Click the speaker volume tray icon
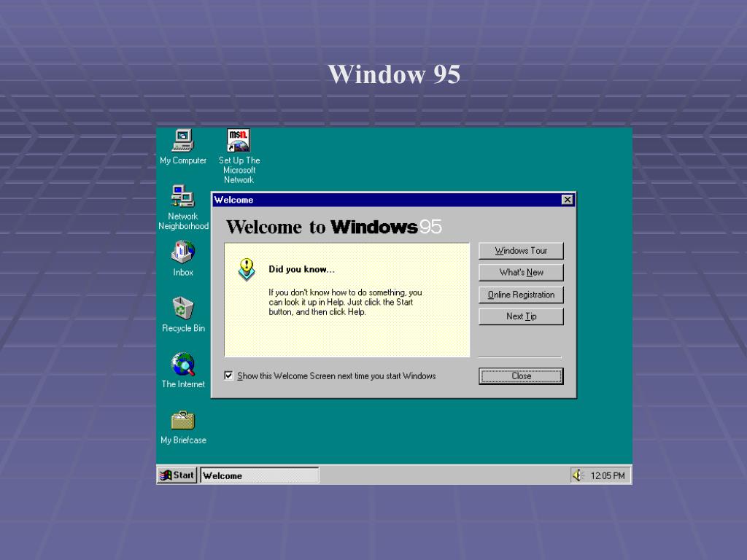747x560 pixels. [578, 475]
